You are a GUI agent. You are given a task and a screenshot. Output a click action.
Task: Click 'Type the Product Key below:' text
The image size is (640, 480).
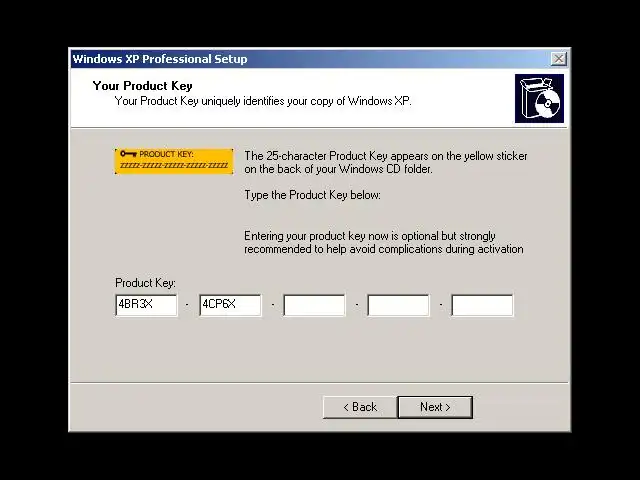[x=312, y=195]
